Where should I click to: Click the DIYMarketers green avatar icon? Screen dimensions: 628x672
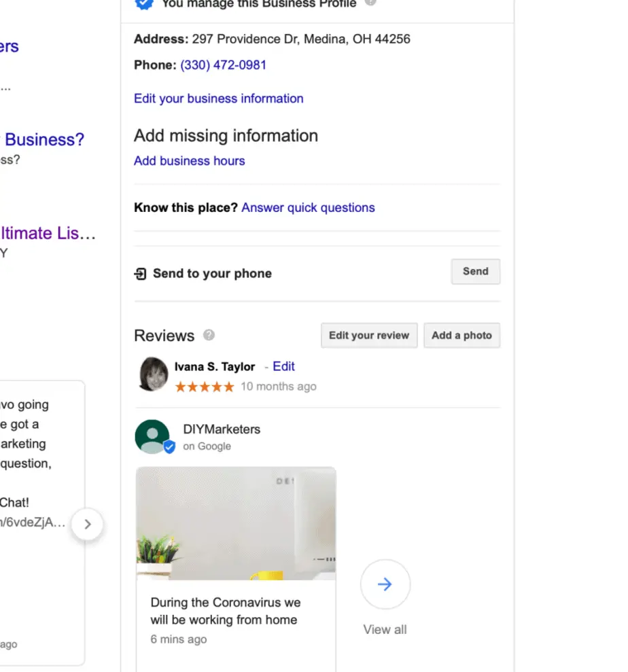click(153, 436)
